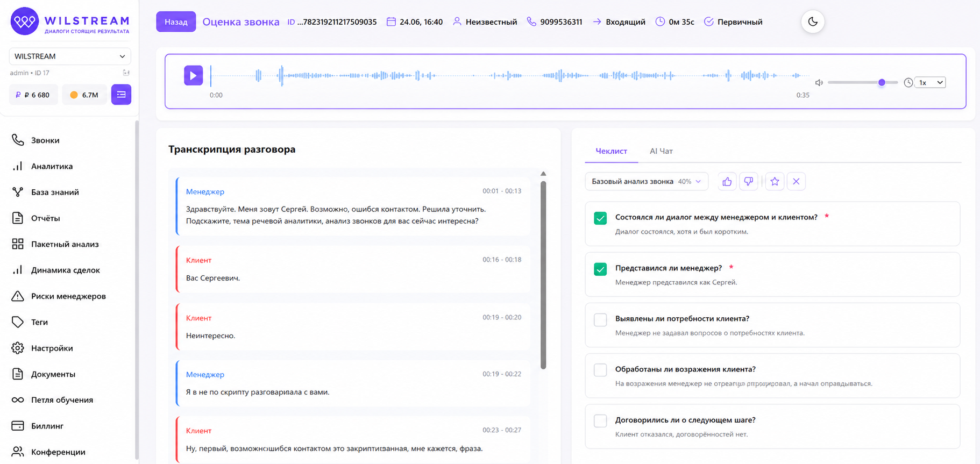Click the ruble balance 6 680 badge

click(x=33, y=95)
